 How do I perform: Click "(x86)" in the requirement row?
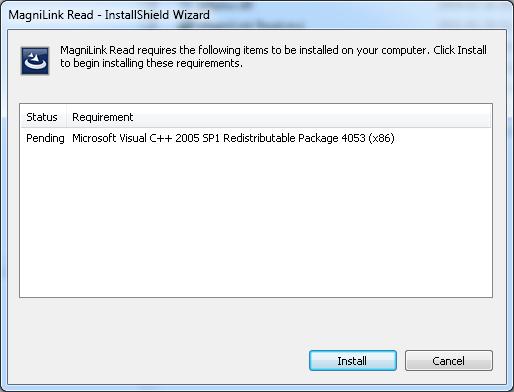coord(382,138)
